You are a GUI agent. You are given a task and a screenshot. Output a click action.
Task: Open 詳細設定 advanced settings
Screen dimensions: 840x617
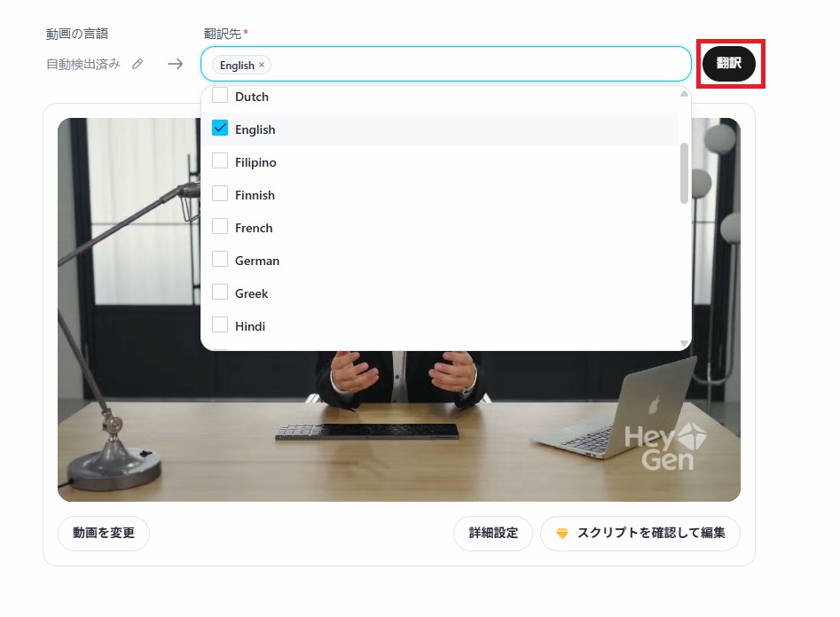pos(493,533)
